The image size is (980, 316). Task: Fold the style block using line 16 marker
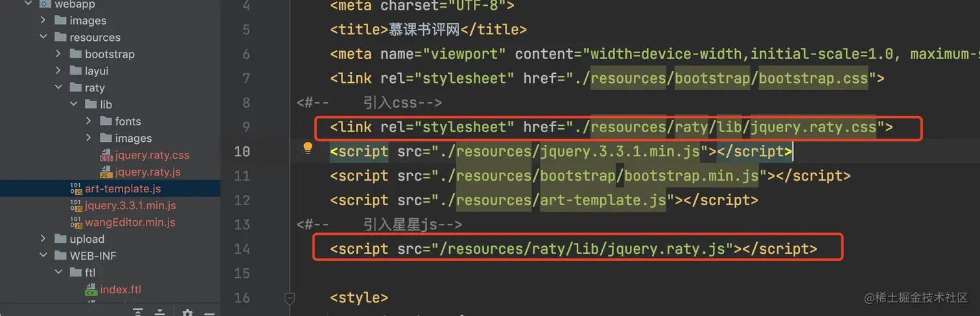[x=290, y=298]
